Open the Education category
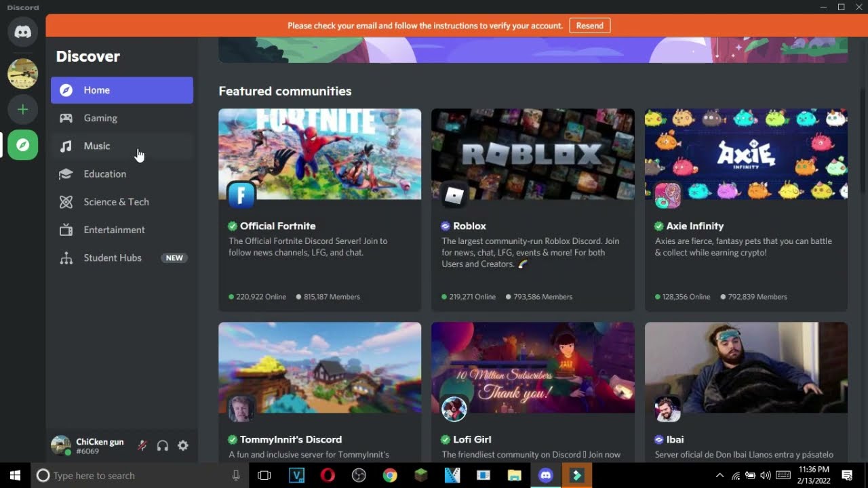This screenshot has height=488, width=868. coord(122,174)
